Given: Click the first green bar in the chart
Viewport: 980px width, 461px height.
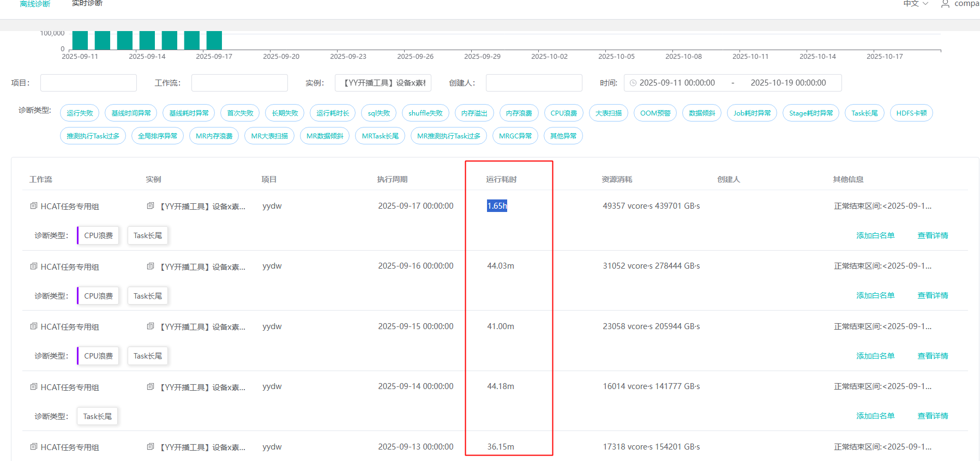Looking at the screenshot, I should (80, 41).
